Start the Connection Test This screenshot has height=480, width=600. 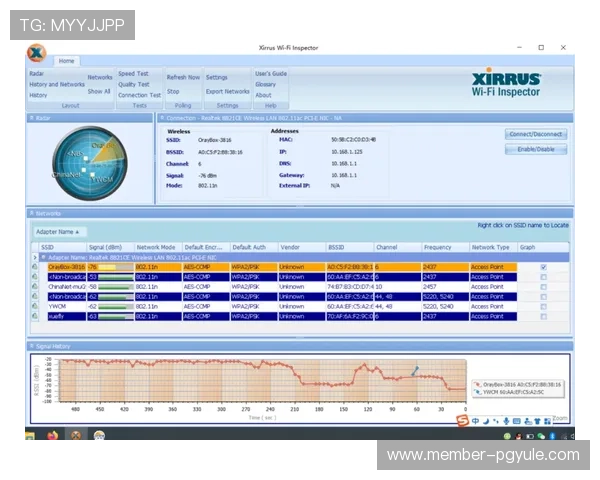point(139,95)
